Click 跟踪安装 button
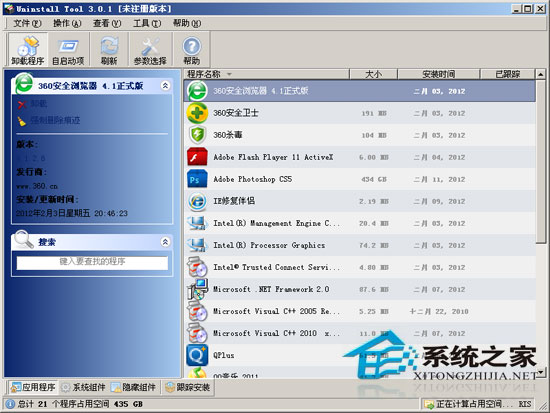The width and height of the screenshot is (550, 413). 188,387
